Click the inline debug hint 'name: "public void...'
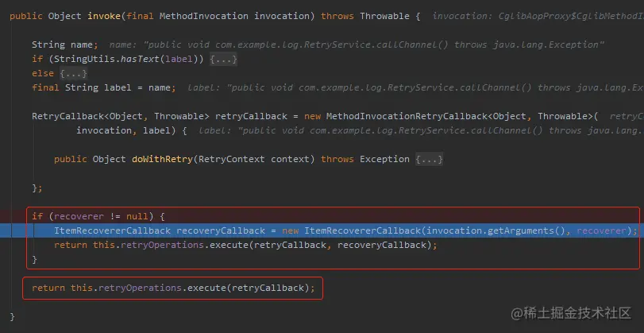 (x=357, y=45)
